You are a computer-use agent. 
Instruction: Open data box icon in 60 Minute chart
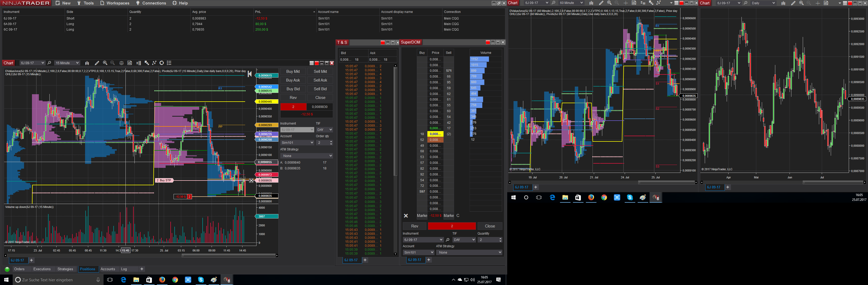click(x=634, y=3)
